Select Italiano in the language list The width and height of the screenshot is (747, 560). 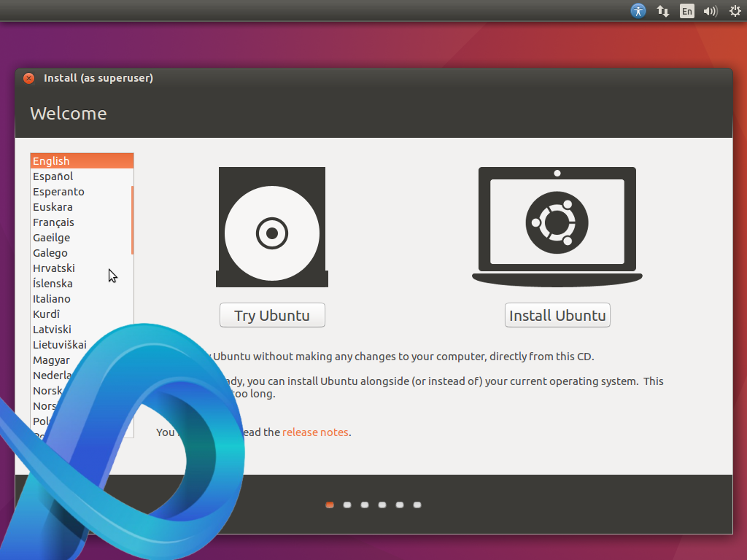82,298
